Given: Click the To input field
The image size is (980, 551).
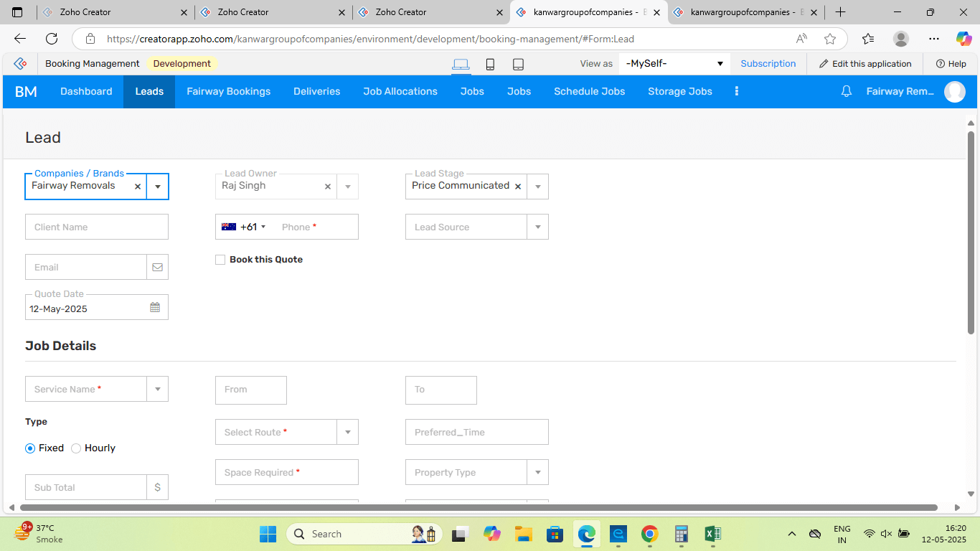Looking at the screenshot, I should pos(441,390).
